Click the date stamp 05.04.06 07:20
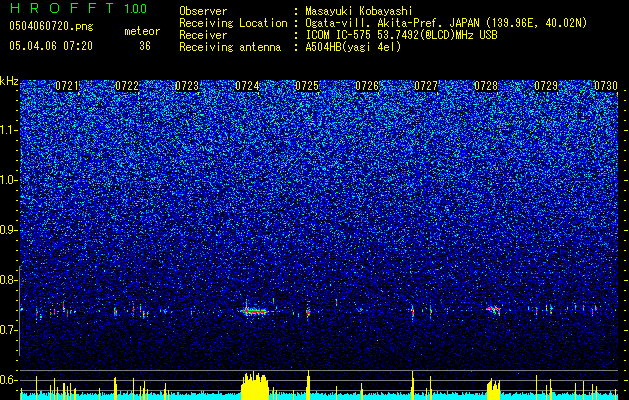The width and height of the screenshot is (629, 400). [x=51, y=46]
